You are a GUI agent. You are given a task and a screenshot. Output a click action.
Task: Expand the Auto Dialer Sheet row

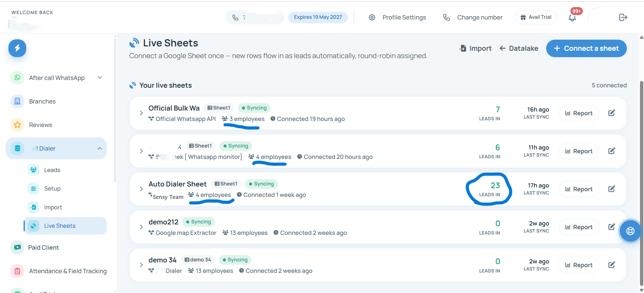(141, 189)
